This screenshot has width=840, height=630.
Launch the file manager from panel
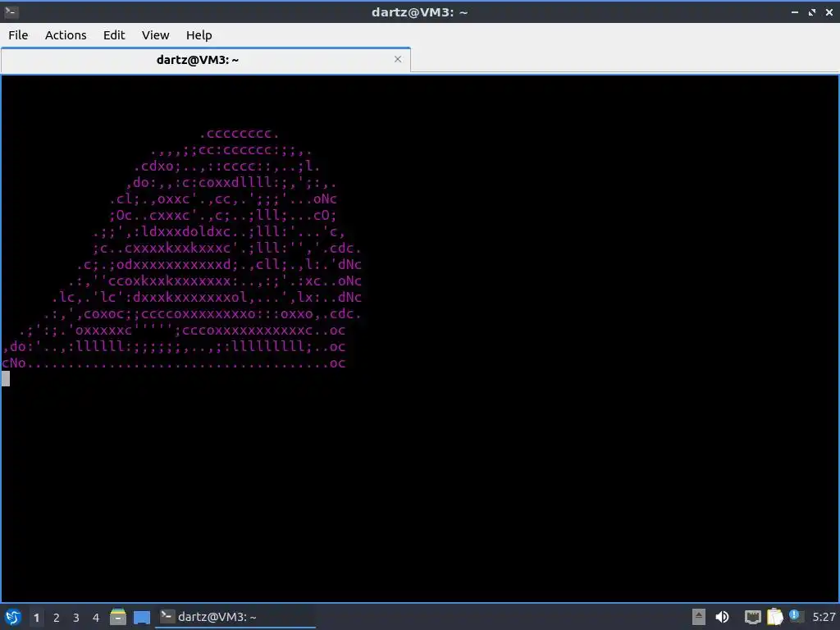(118, 617)
